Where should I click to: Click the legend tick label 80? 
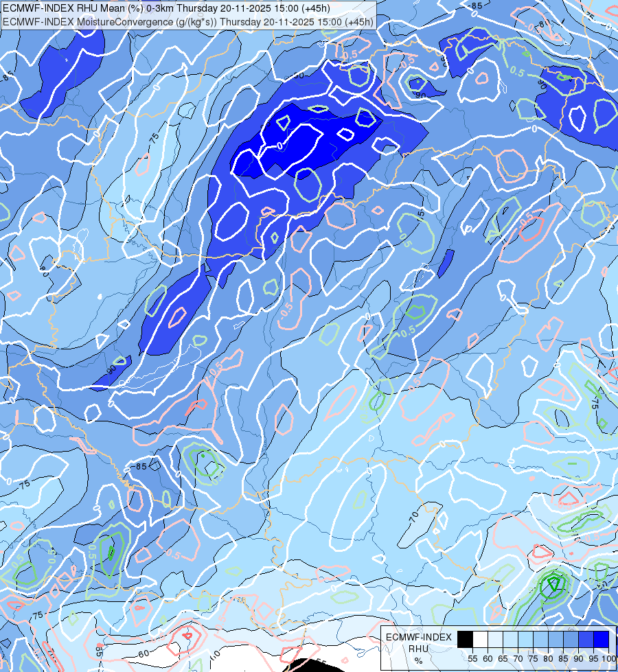548,659
